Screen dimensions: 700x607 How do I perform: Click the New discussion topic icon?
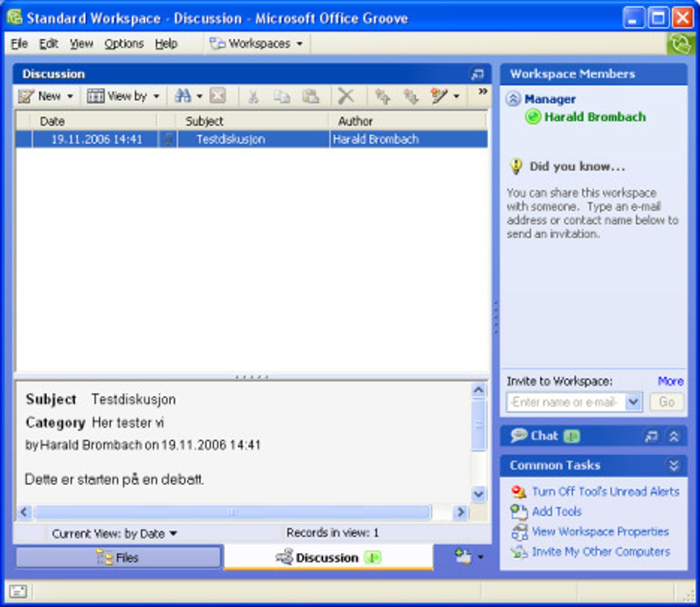(x=26, y=96)
